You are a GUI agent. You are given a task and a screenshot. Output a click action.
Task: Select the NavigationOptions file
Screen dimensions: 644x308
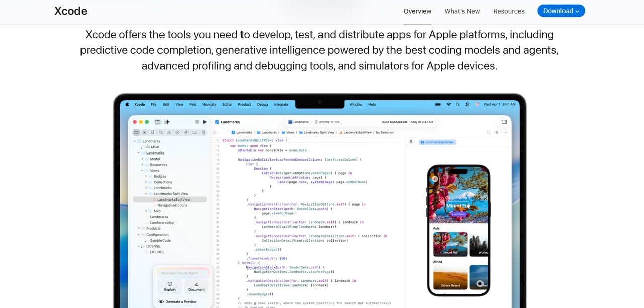coord(172,205)
